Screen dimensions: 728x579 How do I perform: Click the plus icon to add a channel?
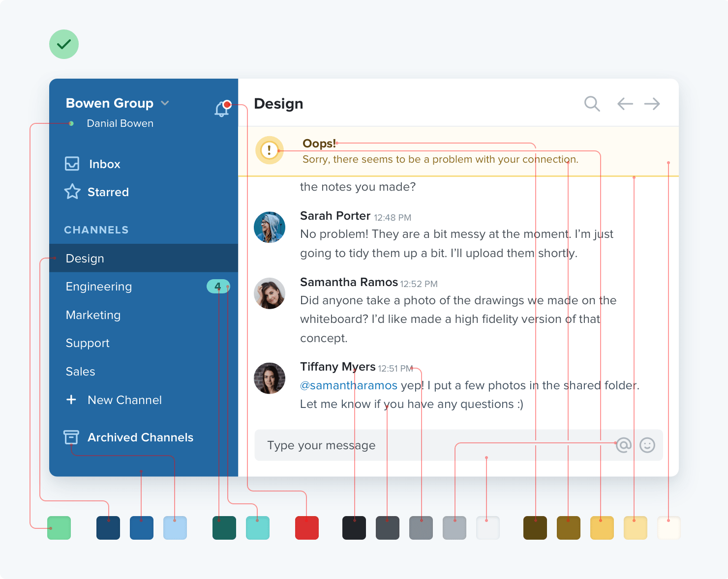pos(72,400)
